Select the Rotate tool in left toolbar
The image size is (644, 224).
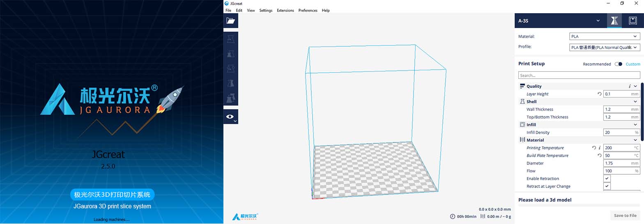(x=231, y=68)
